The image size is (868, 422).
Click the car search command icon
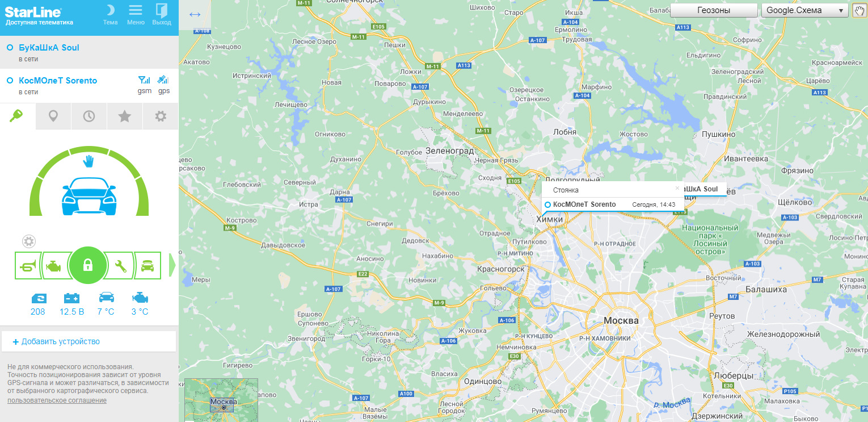(148, 266)
